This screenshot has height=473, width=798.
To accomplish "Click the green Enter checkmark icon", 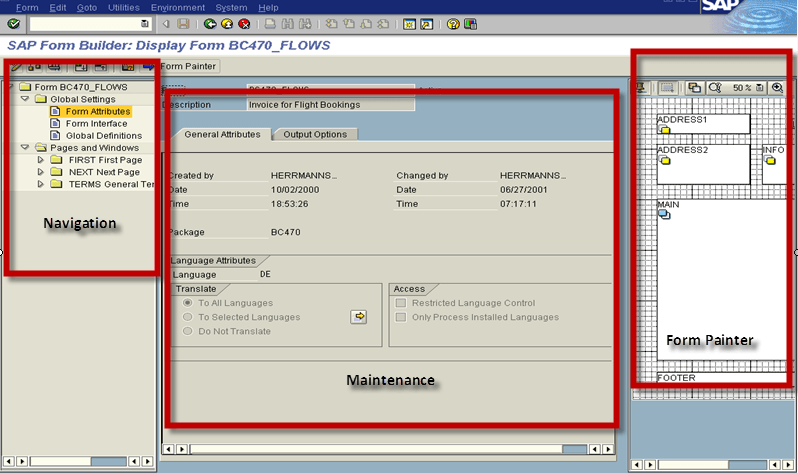I will coord(15,24).
